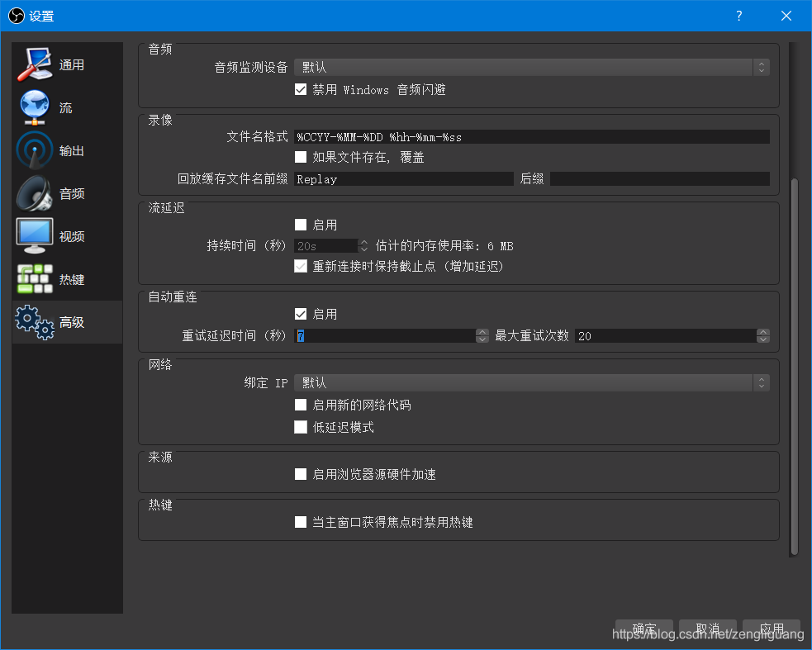This screenshot has width=812, height=650.
Task: Open the 热键 keyboard icon
Action: pos(34,278)
